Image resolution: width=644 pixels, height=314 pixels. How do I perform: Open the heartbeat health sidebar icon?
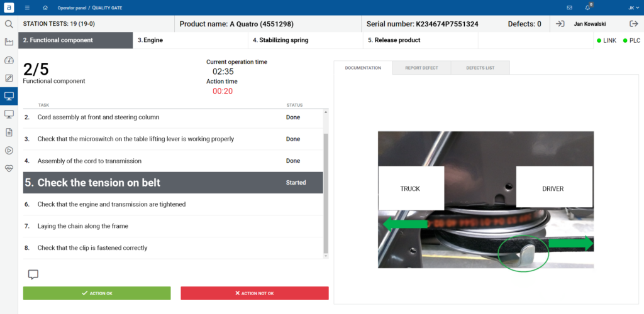click(x=9, y=168)
